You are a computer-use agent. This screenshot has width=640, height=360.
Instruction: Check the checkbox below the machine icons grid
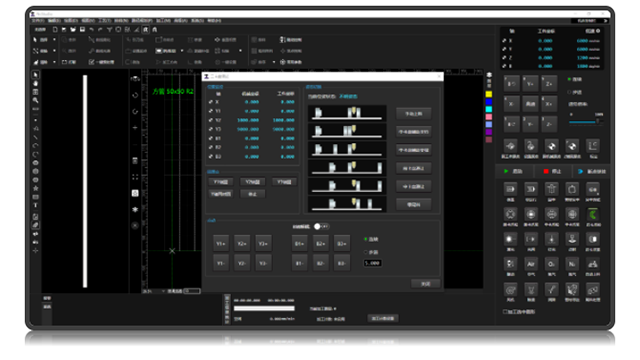pyautogui.click(x=505, y=311)
